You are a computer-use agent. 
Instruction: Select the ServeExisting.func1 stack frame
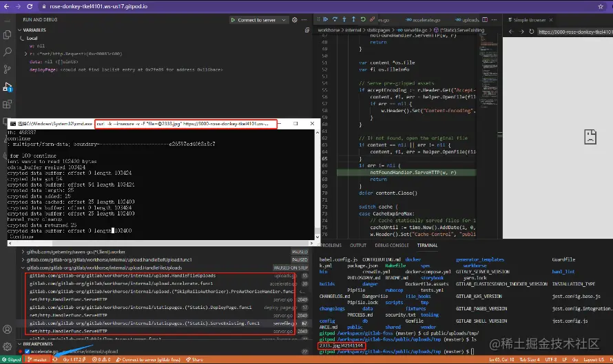point(145,323)
